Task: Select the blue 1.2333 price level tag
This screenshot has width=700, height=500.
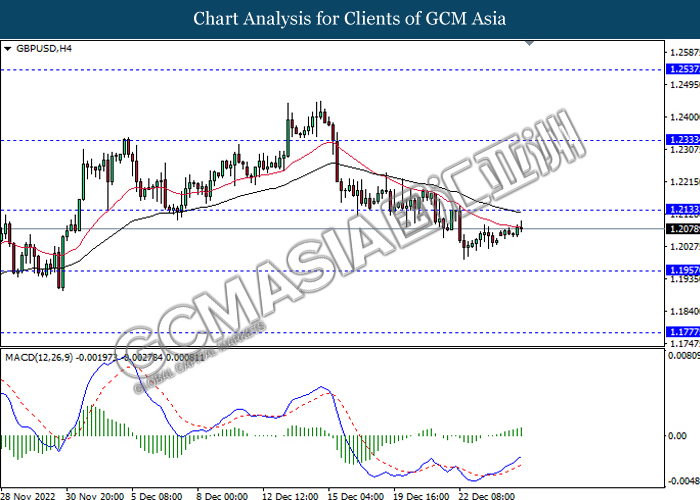Action: 683,140
